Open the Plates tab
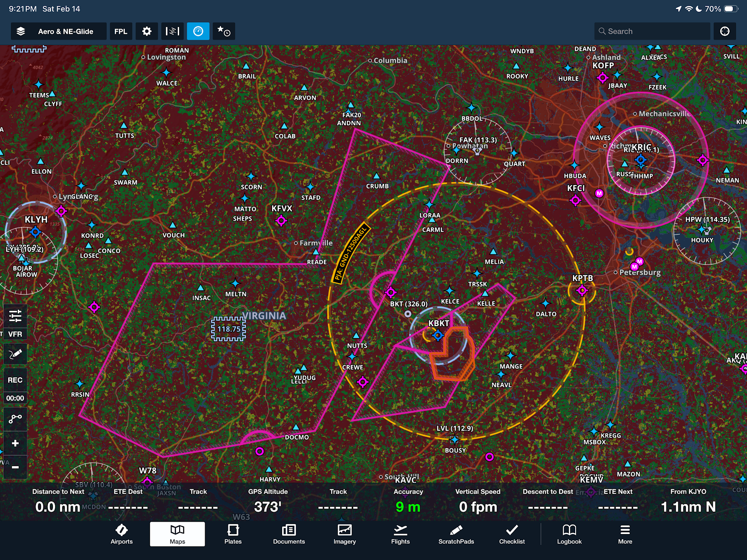 click(x=233, y=534)
